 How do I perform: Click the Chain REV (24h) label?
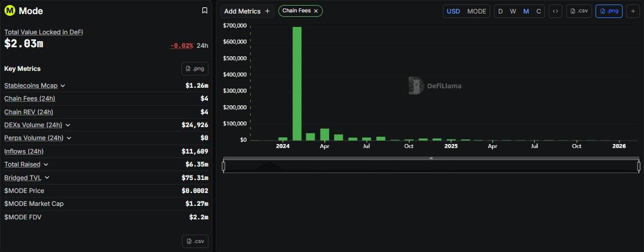pyautogui.click(x=29, y=112)
